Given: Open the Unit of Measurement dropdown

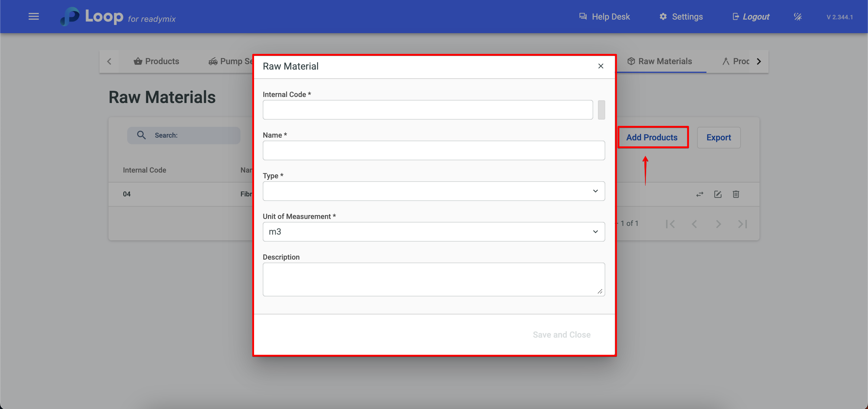Looking at the screenshot, I should coord(433,232).
